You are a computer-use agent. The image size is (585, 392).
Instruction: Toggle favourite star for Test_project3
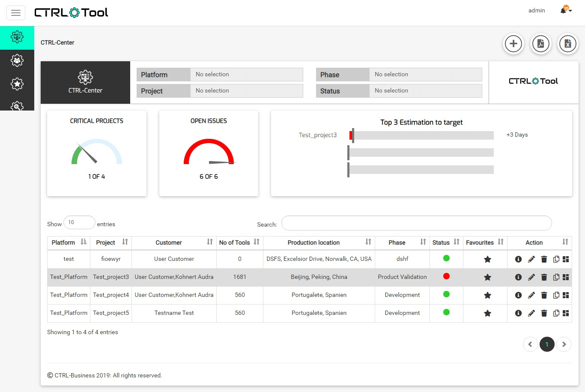(x=487, y=277)
